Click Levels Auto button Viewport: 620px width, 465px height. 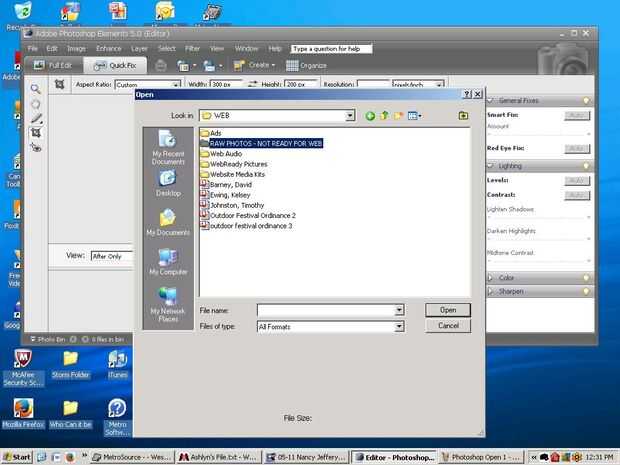pos(577,180)
